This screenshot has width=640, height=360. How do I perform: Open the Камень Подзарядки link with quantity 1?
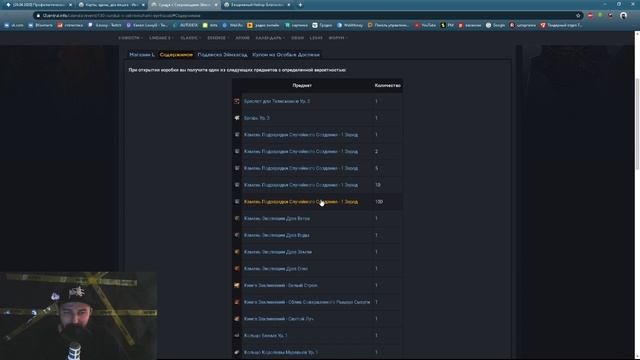301,134
